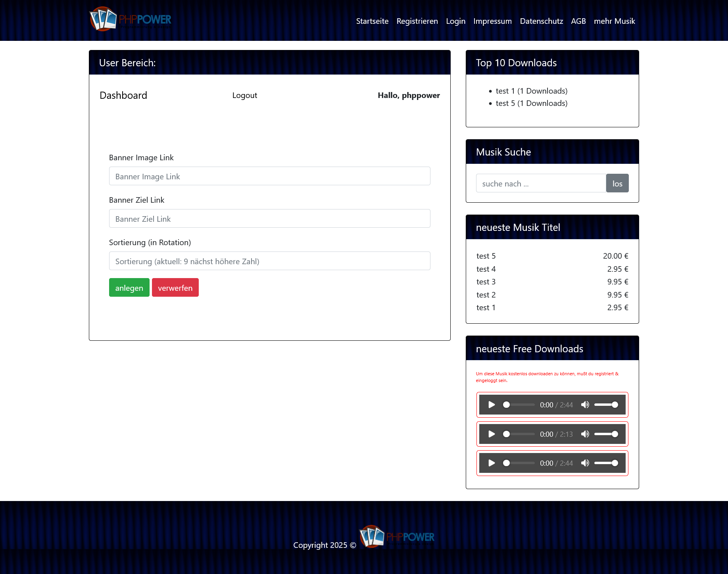
Task: Play the first free download audio track
Action: click(x=492, y=405)
